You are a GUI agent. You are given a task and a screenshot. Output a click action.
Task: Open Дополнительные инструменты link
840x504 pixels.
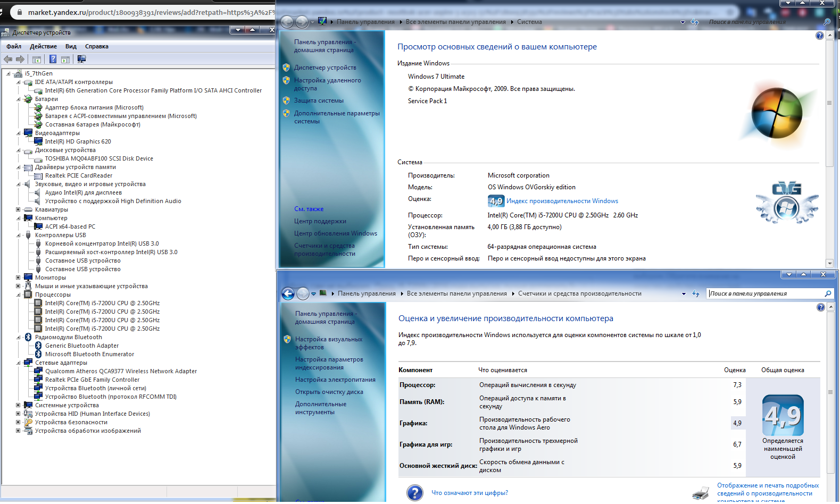click(321, 408)
